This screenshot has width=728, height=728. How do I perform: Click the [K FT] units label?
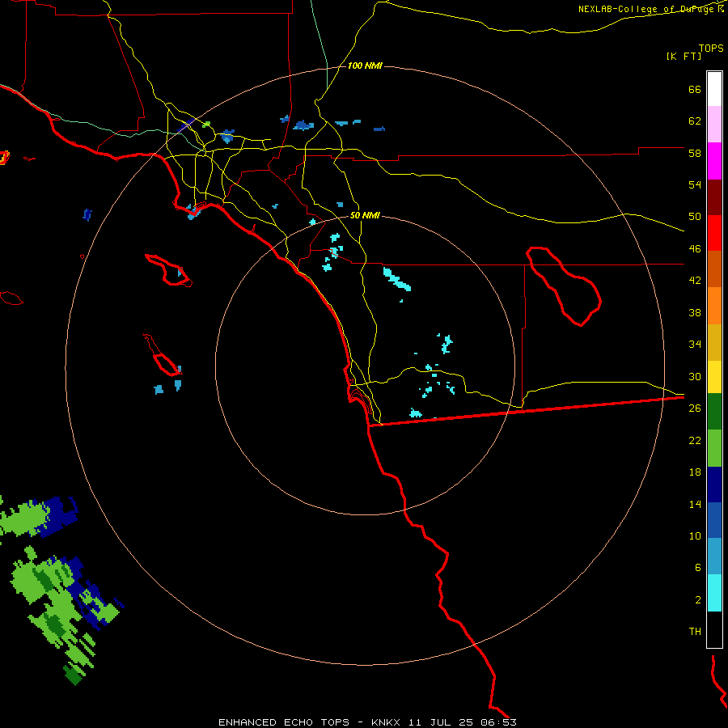click(x=684, y=56)
